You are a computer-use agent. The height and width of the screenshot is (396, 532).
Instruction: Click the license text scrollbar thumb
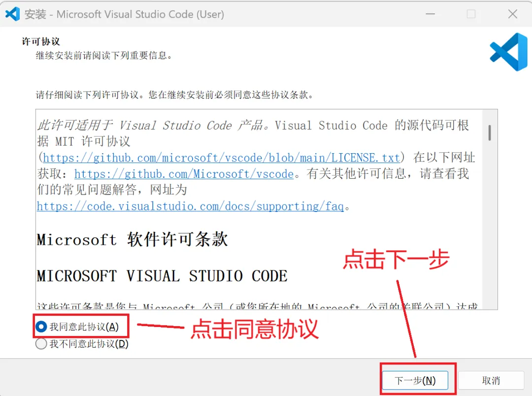tap(490, 132)
